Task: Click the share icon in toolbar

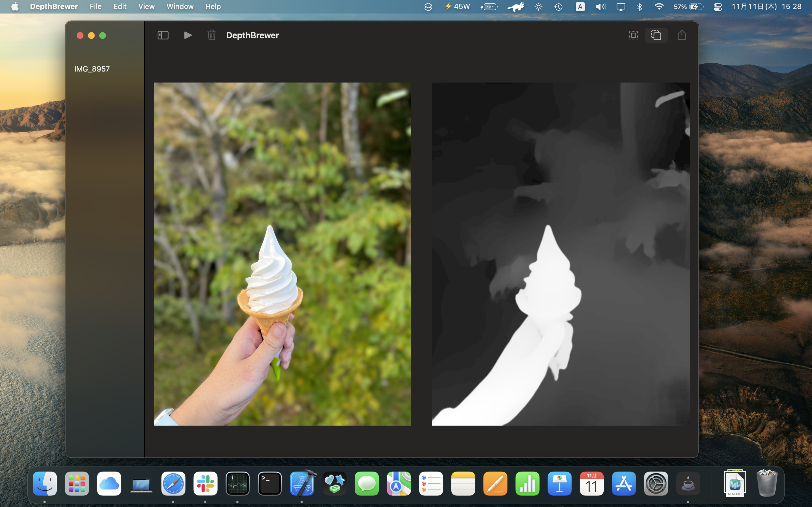Action: [681, 35]
